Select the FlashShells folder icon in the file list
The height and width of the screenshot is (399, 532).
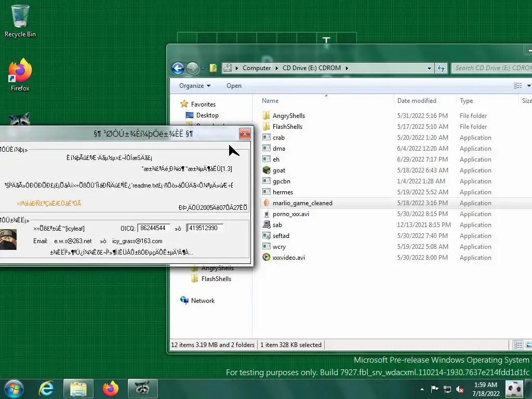pyautogui.click(x=267, y=127)
